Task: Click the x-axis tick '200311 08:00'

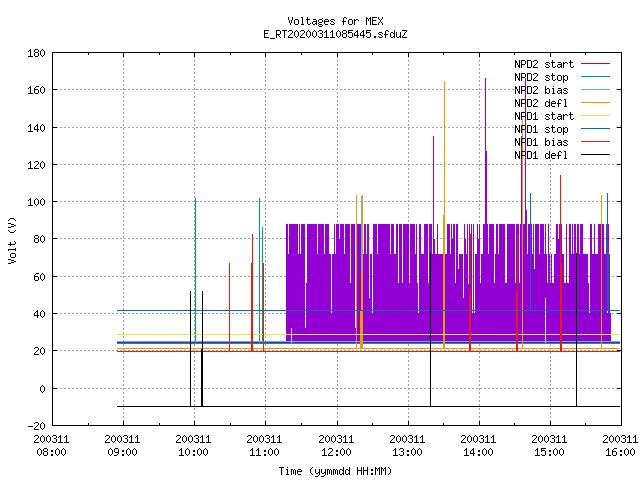Action: tap(51, 446)
